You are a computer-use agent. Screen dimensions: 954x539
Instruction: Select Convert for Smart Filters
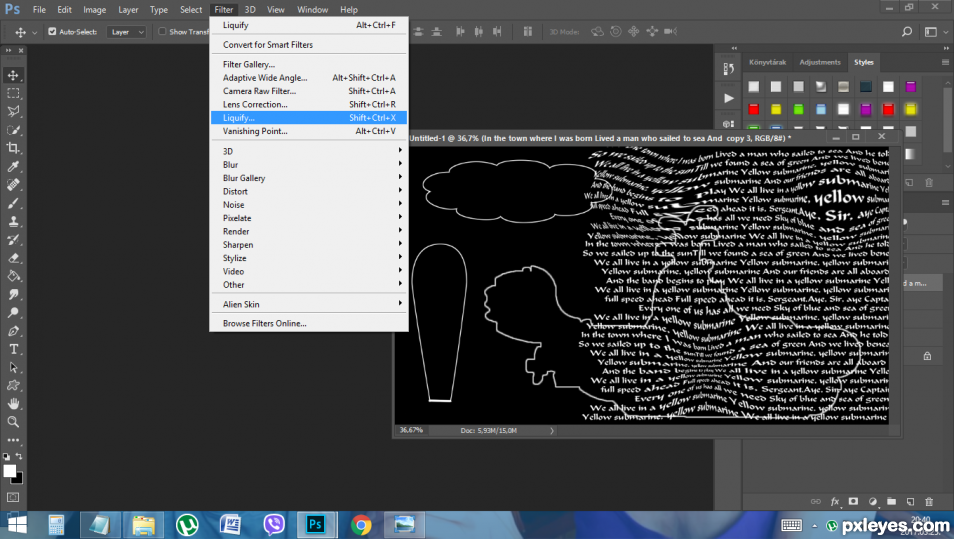point(308,45)
